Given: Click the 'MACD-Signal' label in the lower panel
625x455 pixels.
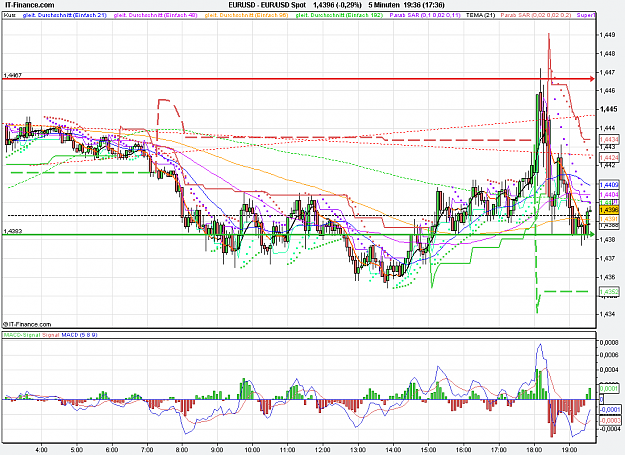Looking at the screenshot, I should coord(22,335).
